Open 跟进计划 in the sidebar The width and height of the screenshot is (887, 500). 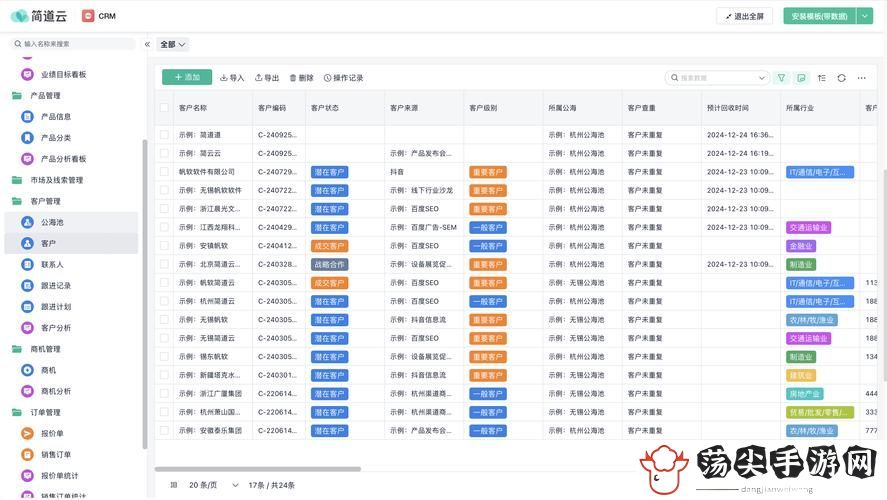[55, 307]
